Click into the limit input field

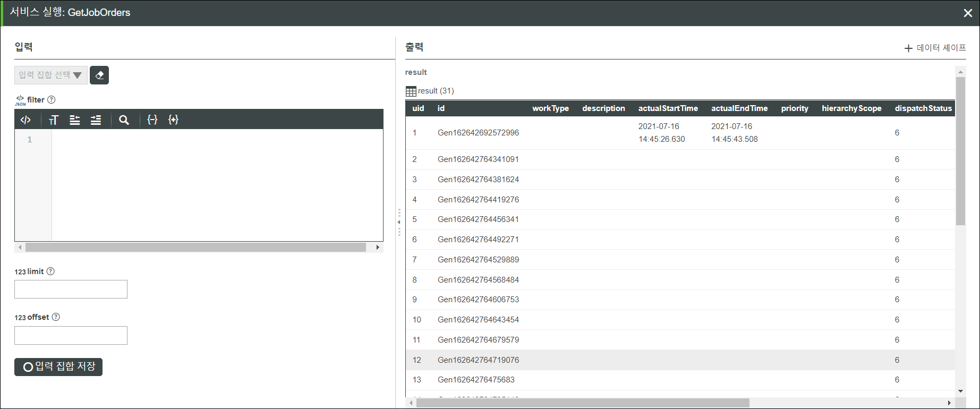[x=71, y=289]
